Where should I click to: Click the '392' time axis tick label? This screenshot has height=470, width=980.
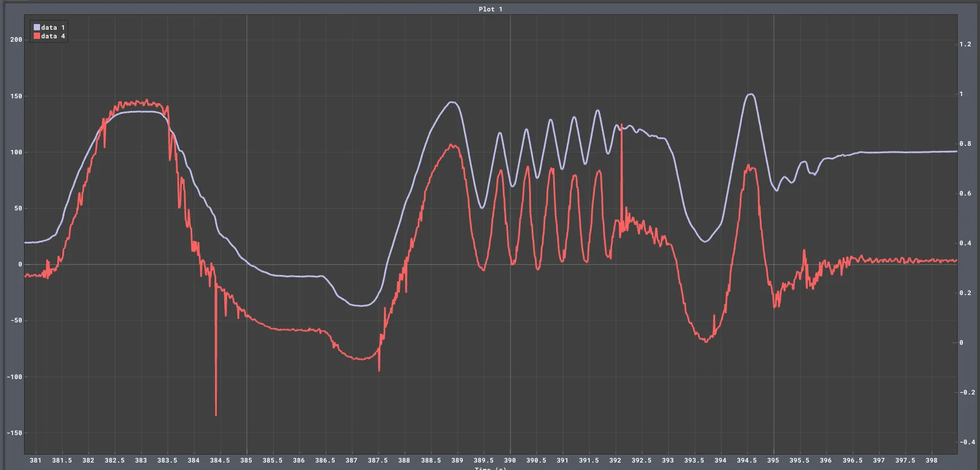[615, 460]
